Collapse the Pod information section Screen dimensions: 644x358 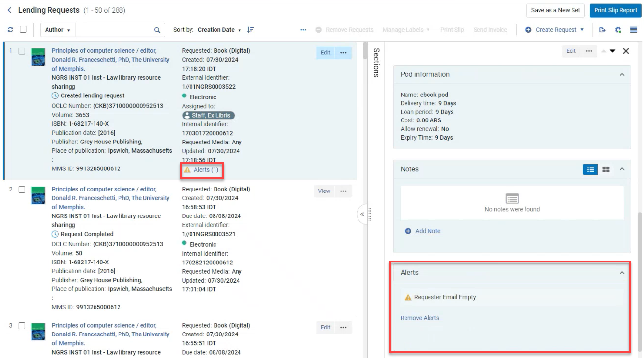tap(622, 75)
